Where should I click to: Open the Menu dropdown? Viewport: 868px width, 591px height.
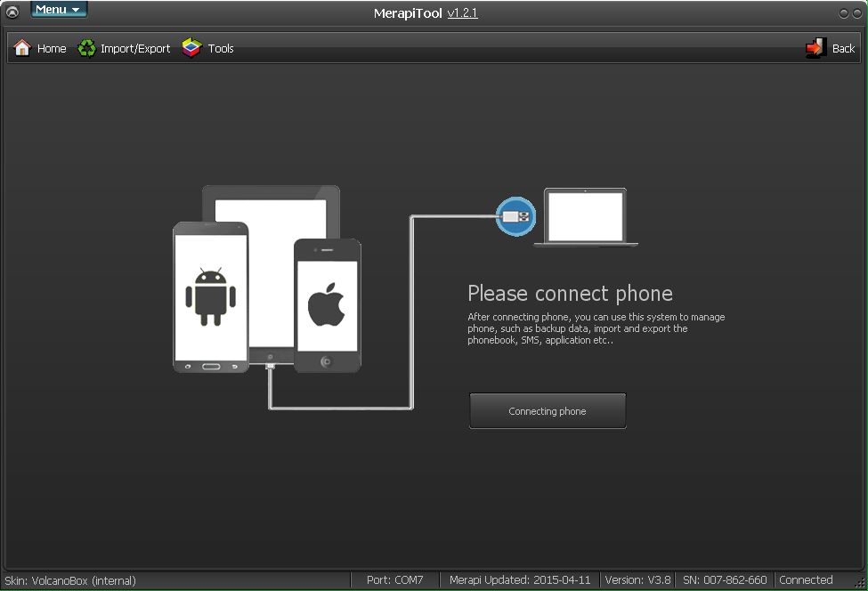click(x=59, y=10)
